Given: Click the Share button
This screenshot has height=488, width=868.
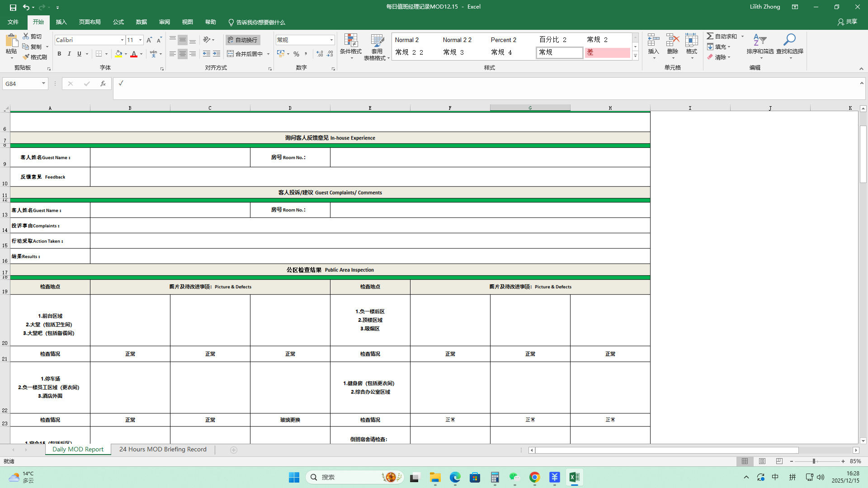Looking at the screenshot, I should tap(847, 22).
